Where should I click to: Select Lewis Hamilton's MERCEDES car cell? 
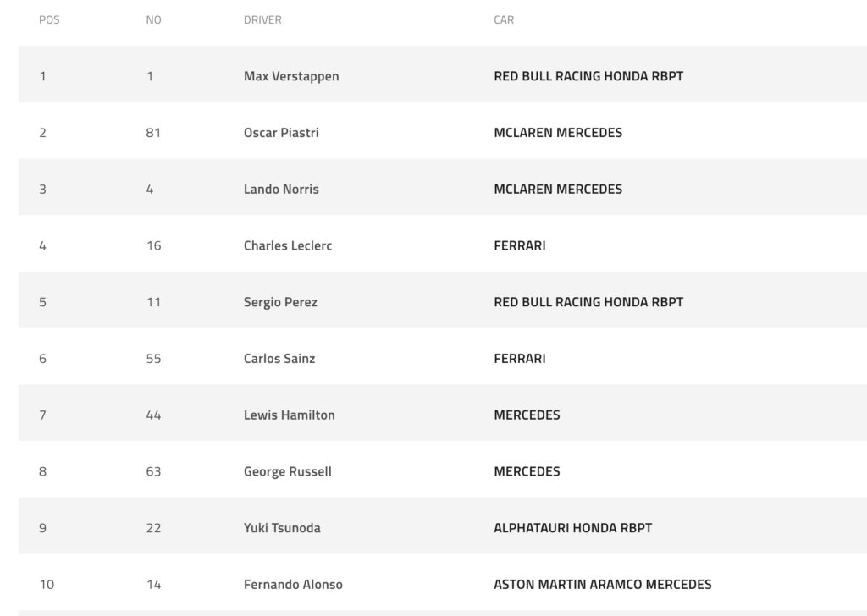click(x=527, y=415)
